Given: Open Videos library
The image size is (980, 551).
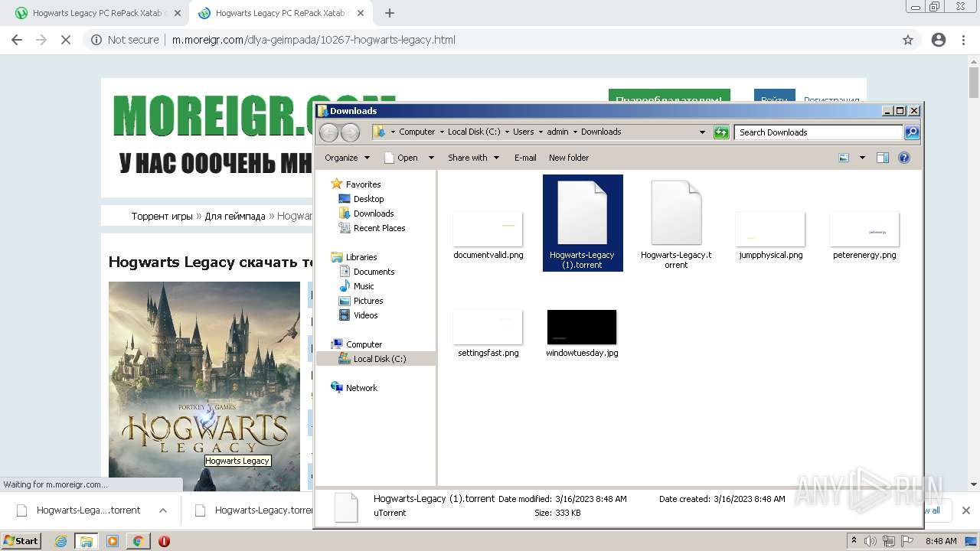Looking at the screenshot, I should pyautogui.click(x=365, y=315).
